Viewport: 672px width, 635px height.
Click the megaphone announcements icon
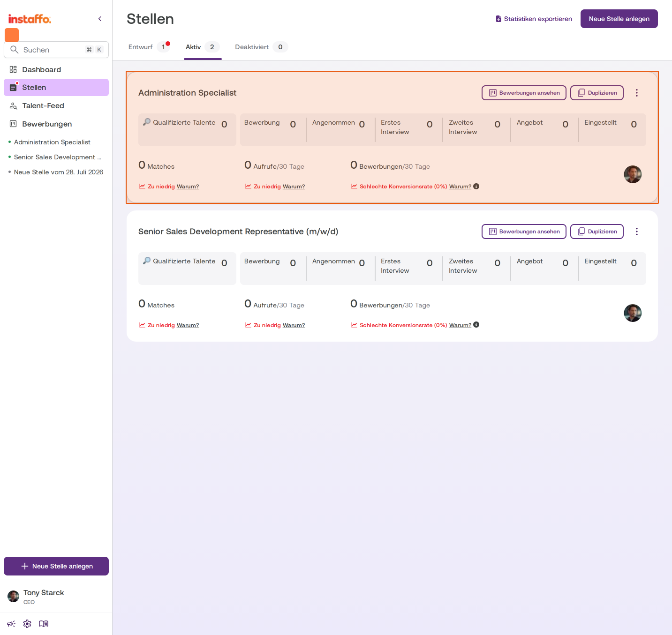click(11, 624)
